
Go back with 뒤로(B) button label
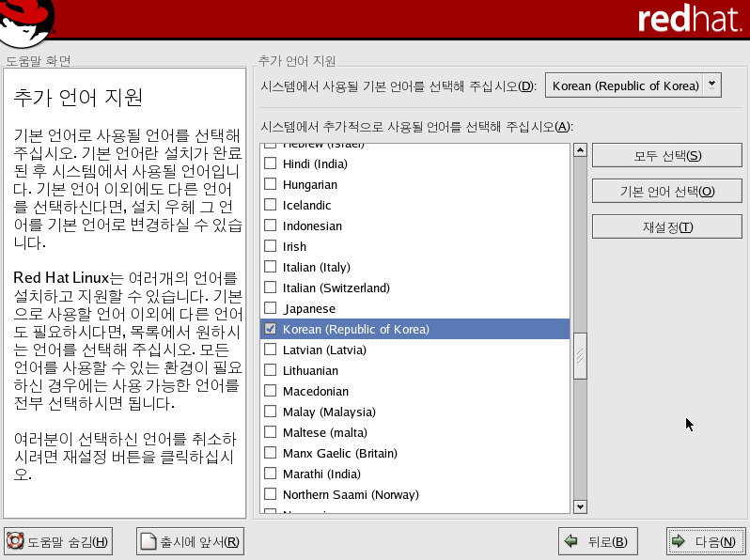[607, 541]
